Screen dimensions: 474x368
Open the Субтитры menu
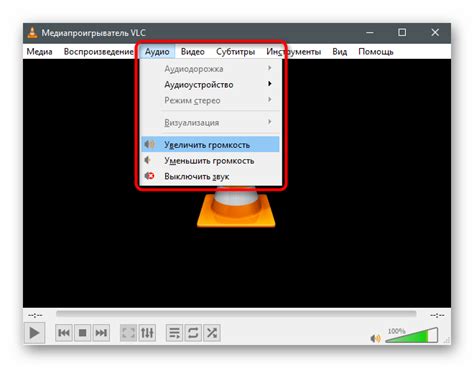(x=235, y=52)
